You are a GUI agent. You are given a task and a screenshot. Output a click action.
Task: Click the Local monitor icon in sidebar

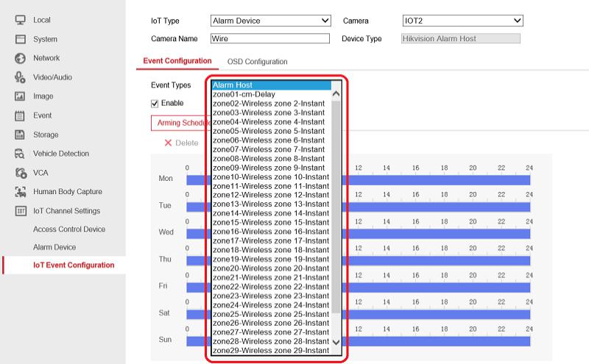(x=21, y=20)
